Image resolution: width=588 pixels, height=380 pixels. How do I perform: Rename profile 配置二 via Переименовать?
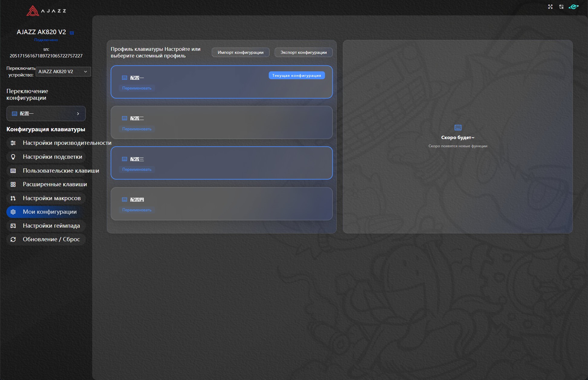click(x=137, y=129)
